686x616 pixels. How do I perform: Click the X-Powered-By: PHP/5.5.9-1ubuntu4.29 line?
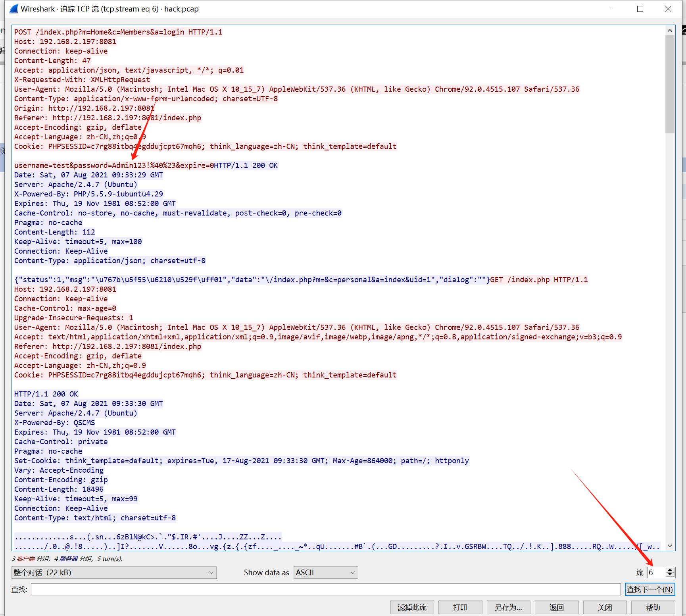(x=88, y=194)
